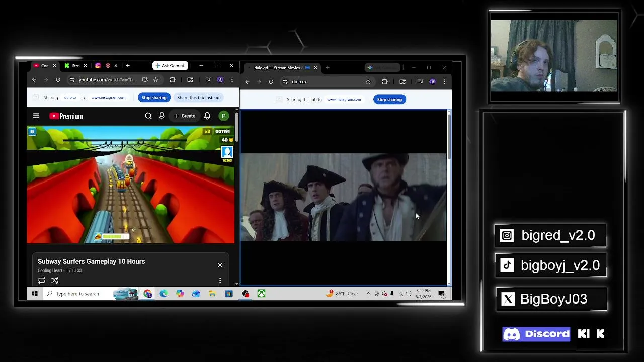Open the 86°F Clear weather widget

point(343,294)
